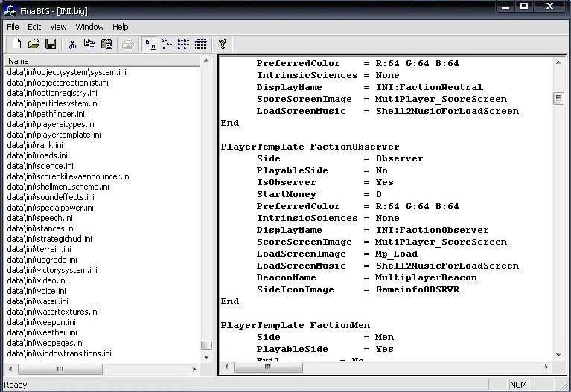Open the File menu
Screen dimensions: 571x392
pyautogui.click(x=13, y=27)
